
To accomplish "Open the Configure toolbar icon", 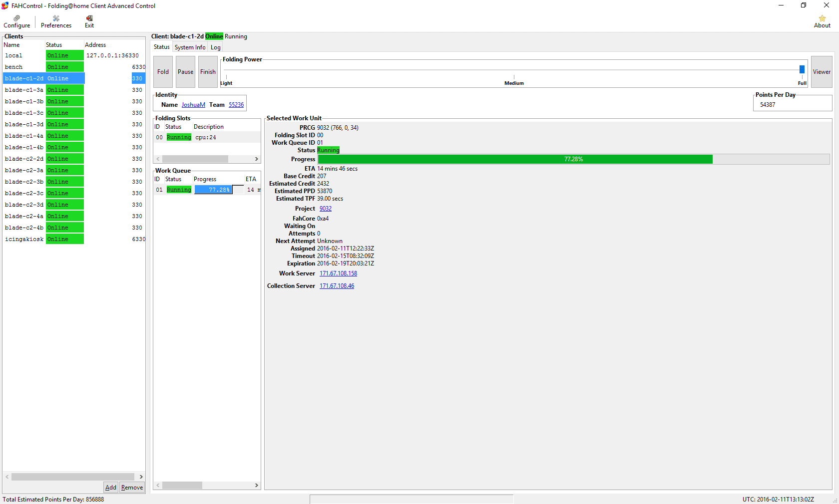I will coord(16,21).
